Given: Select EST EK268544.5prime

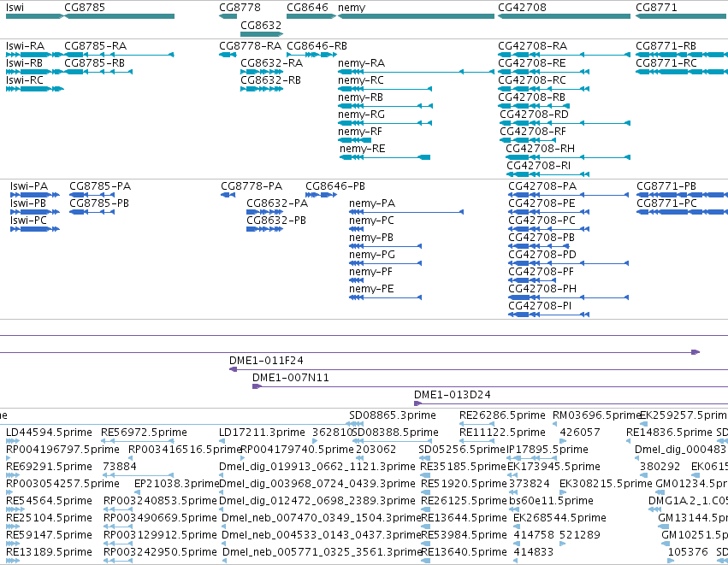Looking at the screenshot, I should point(518,527).
